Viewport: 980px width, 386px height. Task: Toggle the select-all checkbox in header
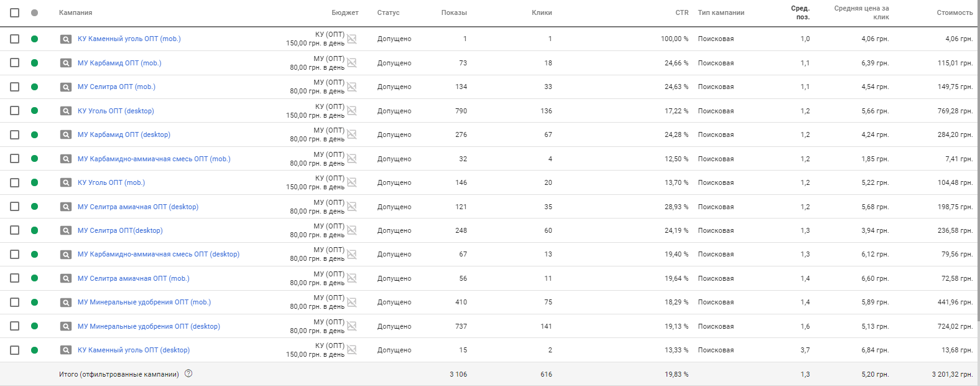pyautogui.click(x=15, y=12)
